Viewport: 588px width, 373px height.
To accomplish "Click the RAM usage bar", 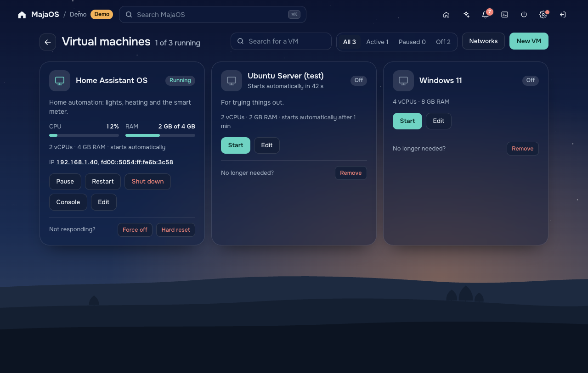I will tap(160, 135).
